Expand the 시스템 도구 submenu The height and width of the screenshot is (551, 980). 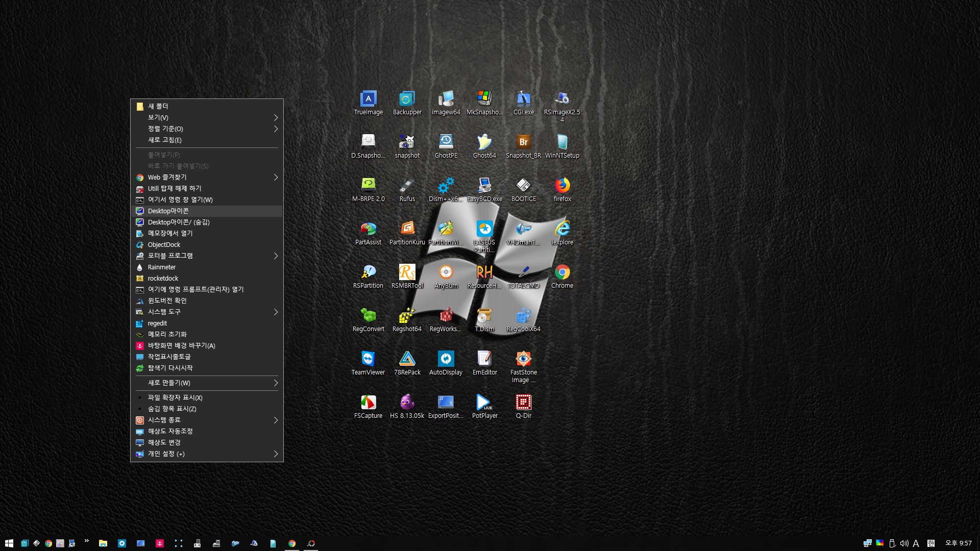(x=207, y=312)
